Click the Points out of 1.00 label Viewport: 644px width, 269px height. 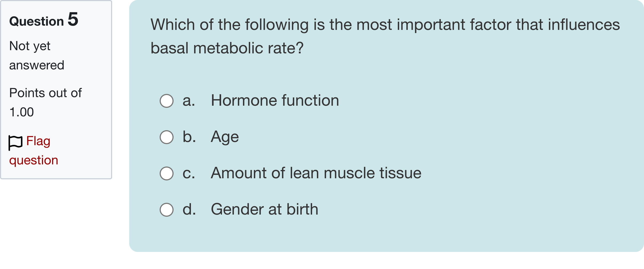(45, 102)
